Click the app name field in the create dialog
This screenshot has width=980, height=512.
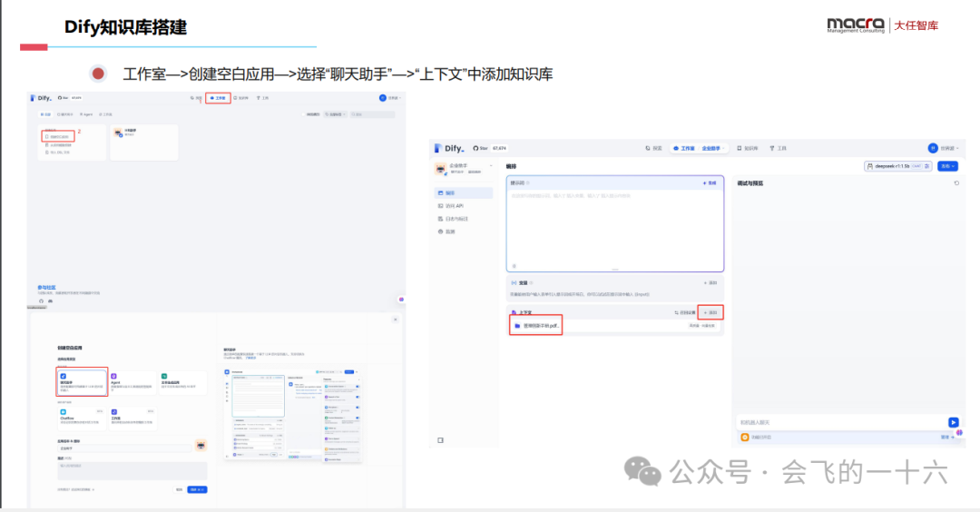124,448
